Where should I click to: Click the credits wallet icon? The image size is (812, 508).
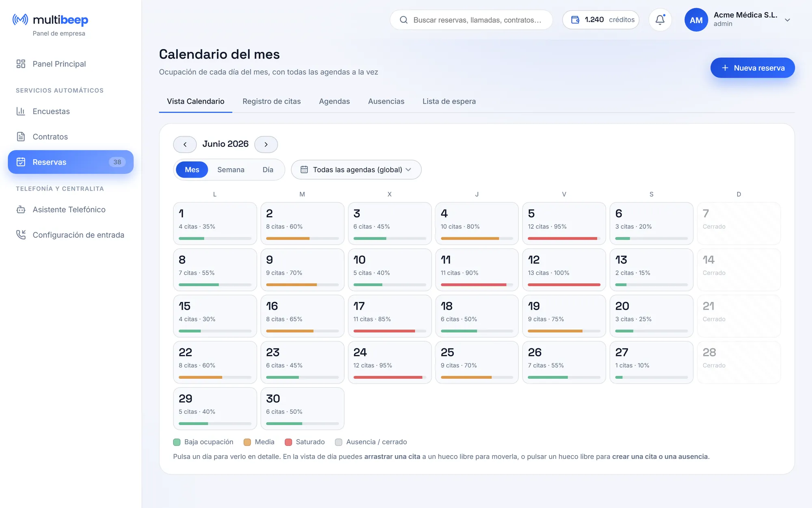tap(575, 20)
